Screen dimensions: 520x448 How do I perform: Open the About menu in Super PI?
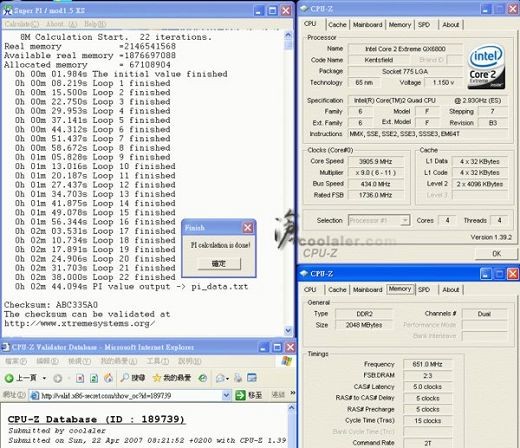click(x=61, y=24)
